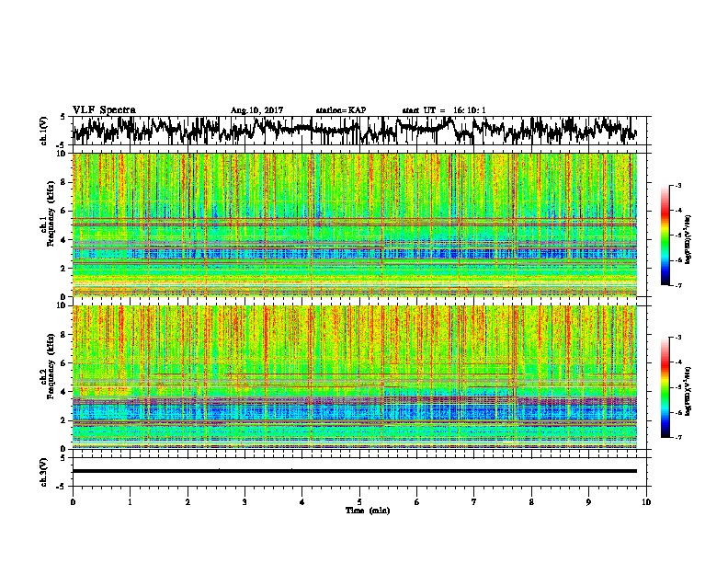
Task: Click time axis tick label "8"
Action: coord(531,502)
